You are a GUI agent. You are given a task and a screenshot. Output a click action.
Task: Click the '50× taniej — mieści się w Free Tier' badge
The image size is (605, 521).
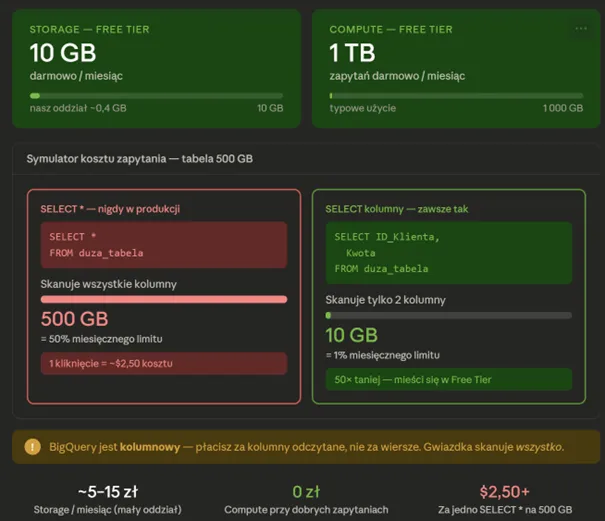(x=448, y=379)
